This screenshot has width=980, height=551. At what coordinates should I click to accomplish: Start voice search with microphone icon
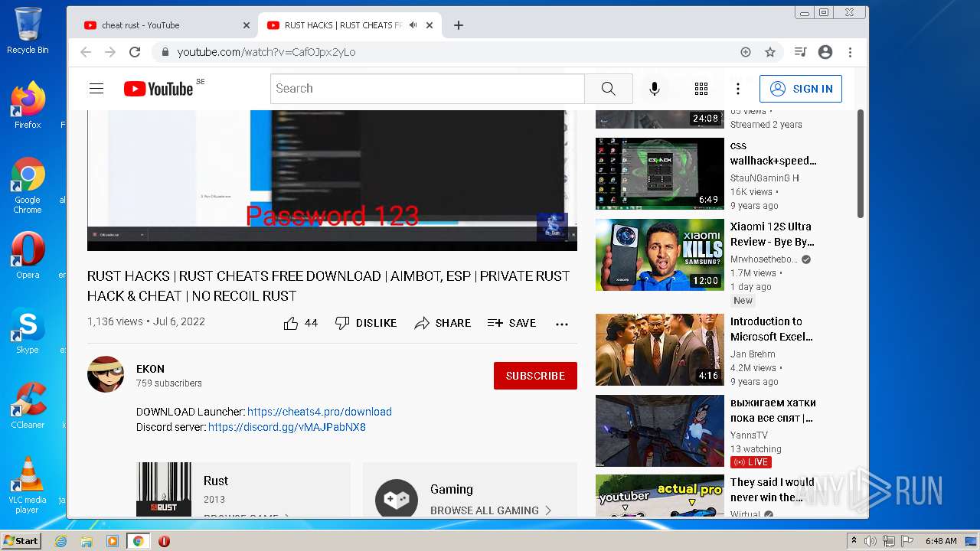click(x=655, y=89)
